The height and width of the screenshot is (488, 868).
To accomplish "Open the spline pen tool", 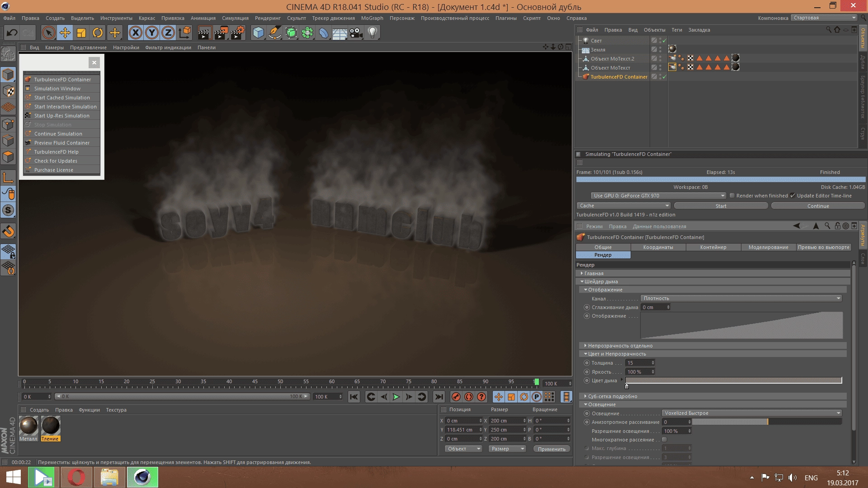I will 274,33.
